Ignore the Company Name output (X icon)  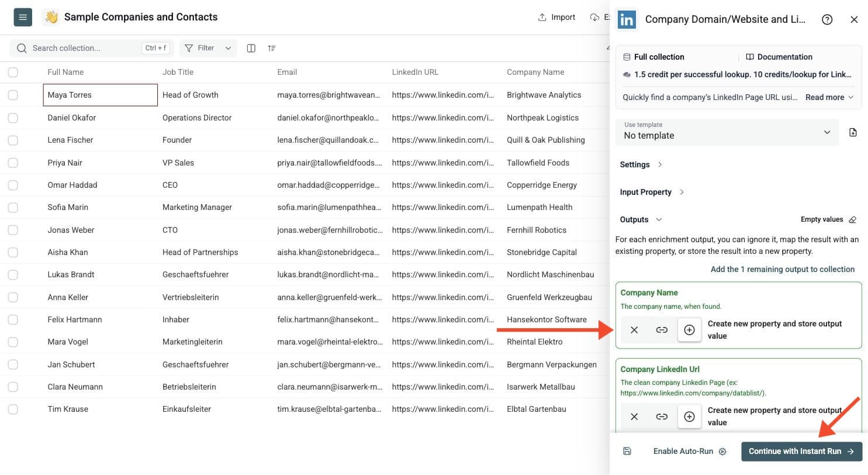click(x=634, y=330)
